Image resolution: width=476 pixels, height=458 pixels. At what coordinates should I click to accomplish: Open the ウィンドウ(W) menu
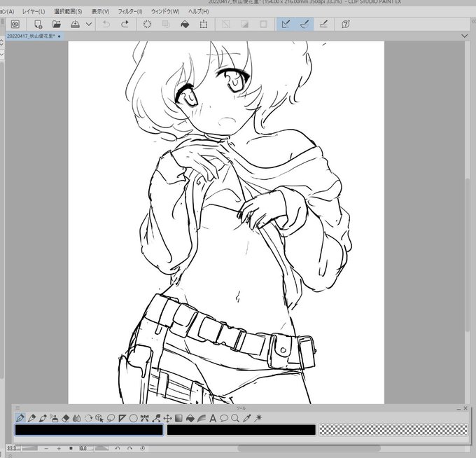click(x=165, y=11)
